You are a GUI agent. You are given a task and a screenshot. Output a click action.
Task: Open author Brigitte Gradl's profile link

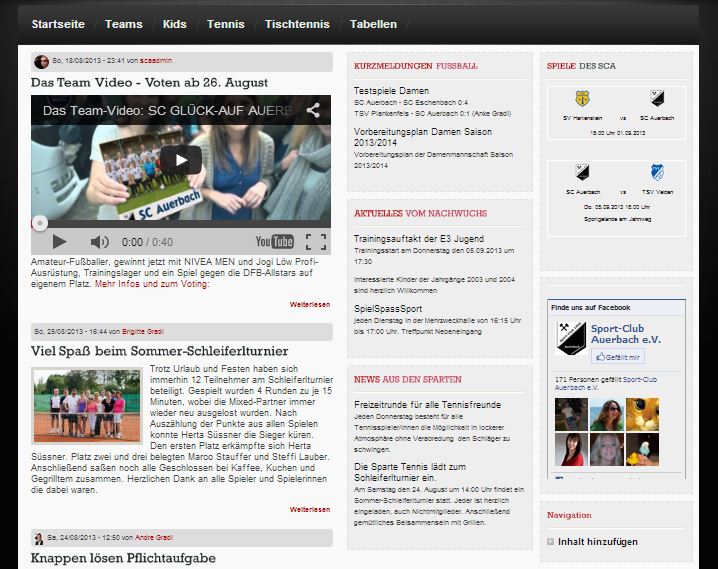(x=146, y=331)
